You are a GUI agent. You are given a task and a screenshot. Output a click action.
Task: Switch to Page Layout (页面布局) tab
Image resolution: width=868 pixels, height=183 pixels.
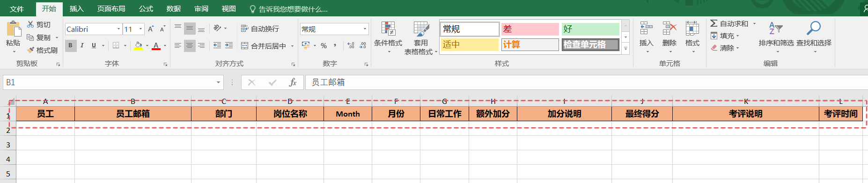[x=111, y=9]
